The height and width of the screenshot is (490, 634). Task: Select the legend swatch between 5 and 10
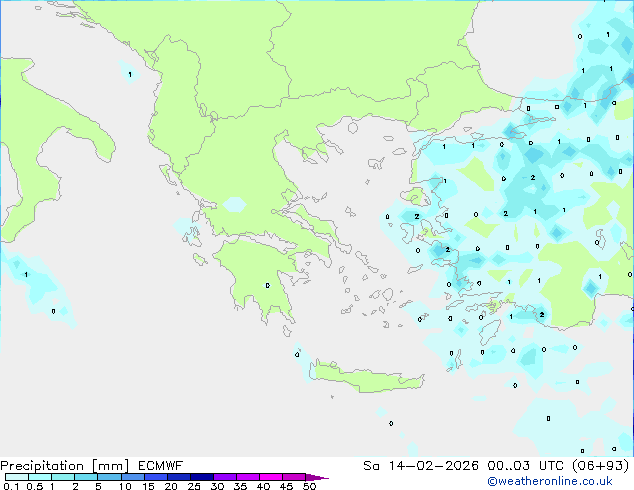point(109,477)
